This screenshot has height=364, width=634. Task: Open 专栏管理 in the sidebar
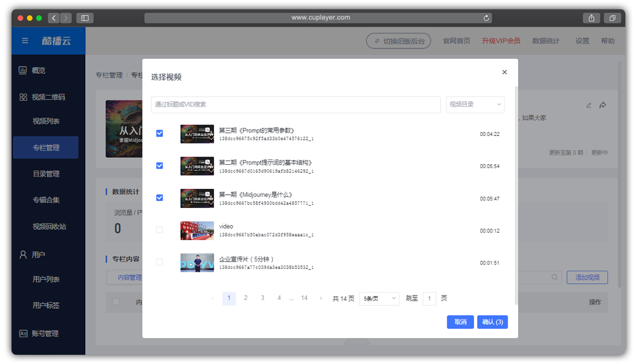coord(46,148)
